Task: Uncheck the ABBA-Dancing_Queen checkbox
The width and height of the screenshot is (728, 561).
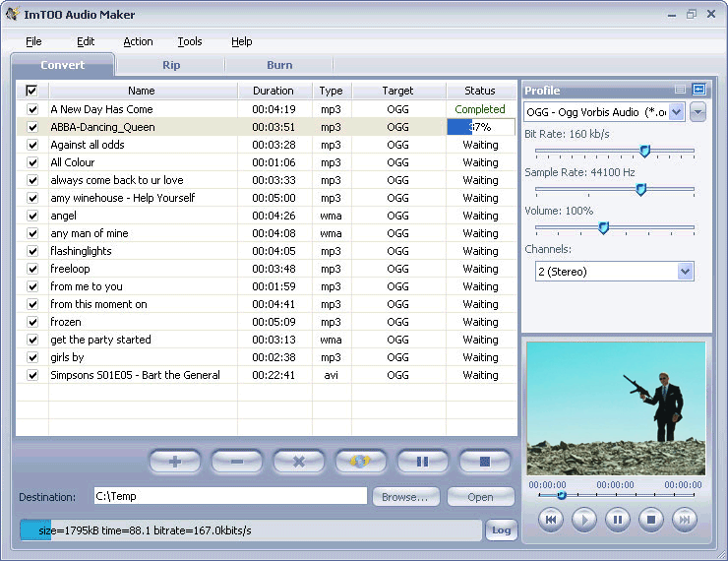Action: coord(32,127)
